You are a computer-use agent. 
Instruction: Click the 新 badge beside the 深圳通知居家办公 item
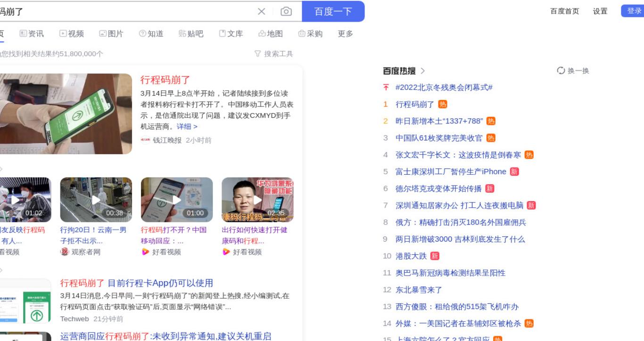pyautogui.click(x=531, y=205)
